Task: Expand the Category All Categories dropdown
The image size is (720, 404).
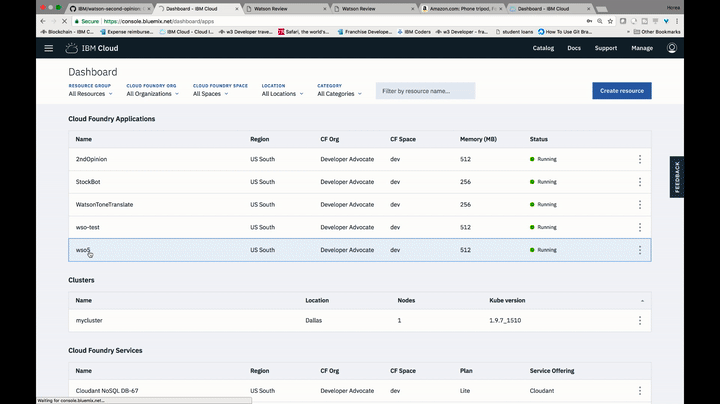Action: click(339, 94)
